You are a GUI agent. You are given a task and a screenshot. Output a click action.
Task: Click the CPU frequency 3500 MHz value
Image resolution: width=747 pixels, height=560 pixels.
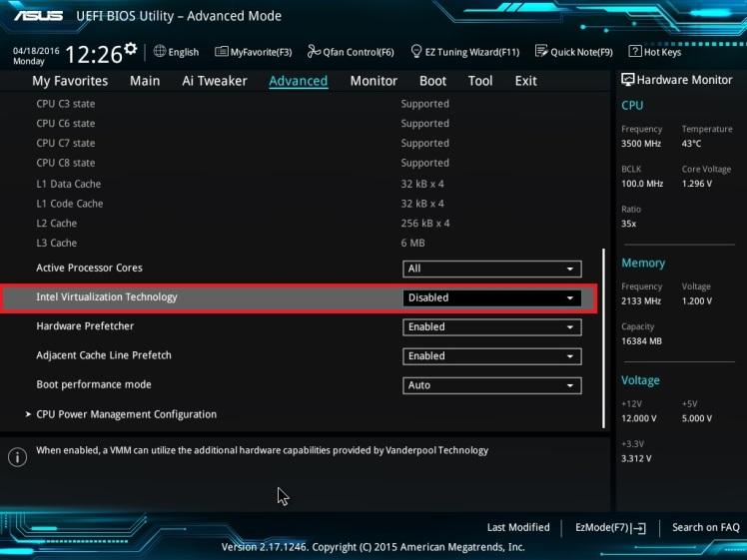coord(641,144)
